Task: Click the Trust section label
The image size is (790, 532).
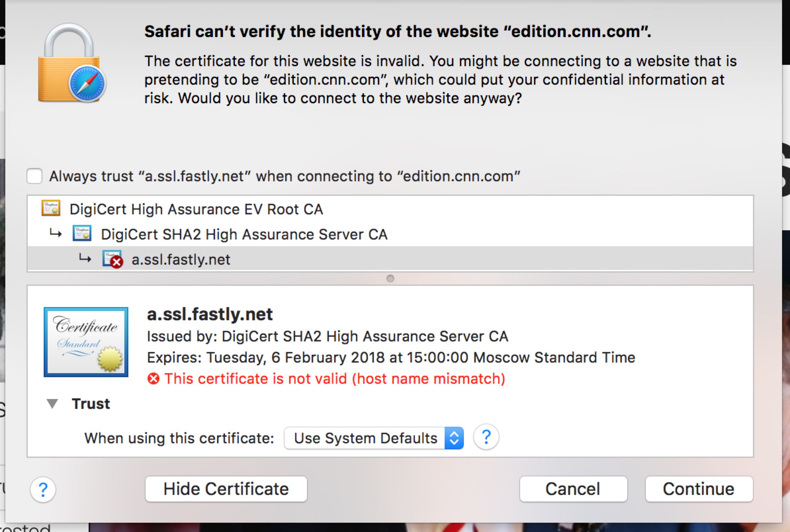Action: pyautogui.click(x=91, y=404)
